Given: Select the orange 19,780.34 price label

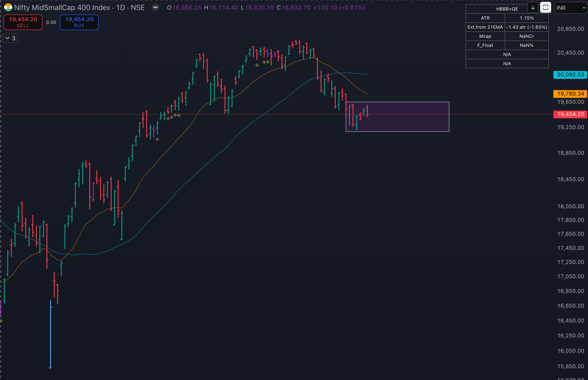Looking at the screenshot, I should (570, 94).
